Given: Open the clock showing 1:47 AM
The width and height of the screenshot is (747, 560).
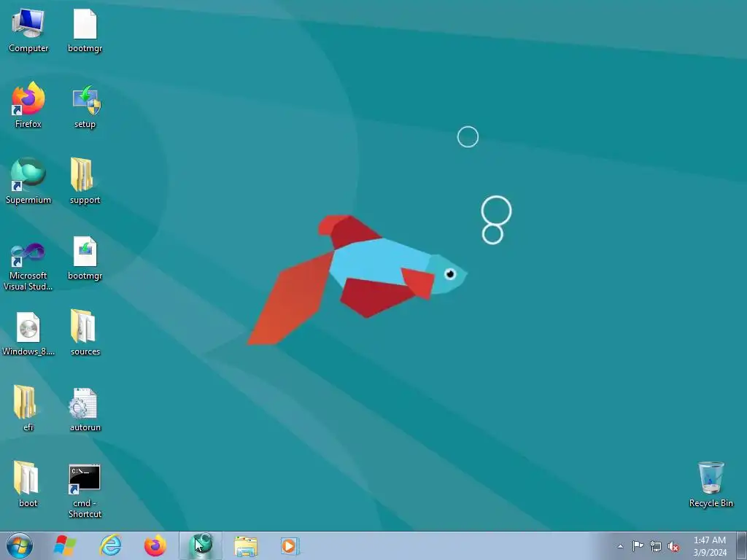Looking at the screenshot, I should point(710,546).
